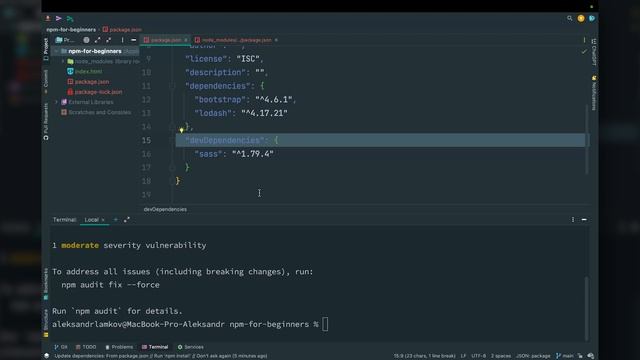Screen dimensions: 640x360
Task: Close the Local terminal tab
Action: click(103, 220)
